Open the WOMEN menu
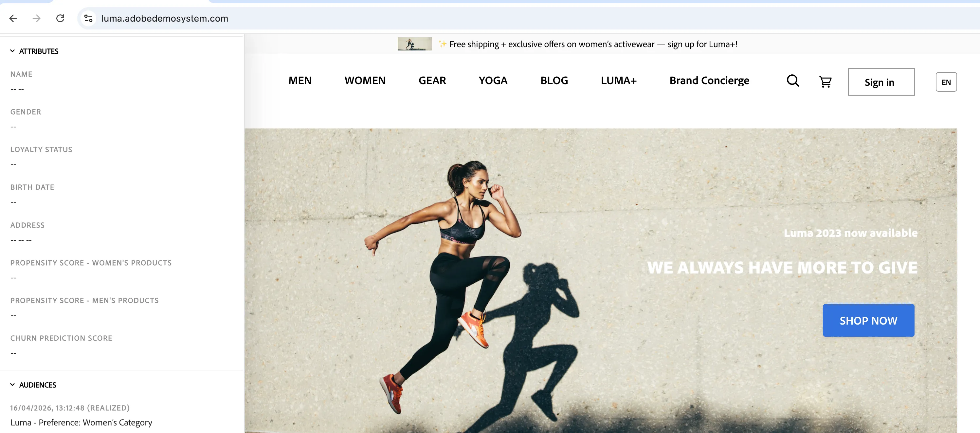980x433 pixels. tap(365, 80)
